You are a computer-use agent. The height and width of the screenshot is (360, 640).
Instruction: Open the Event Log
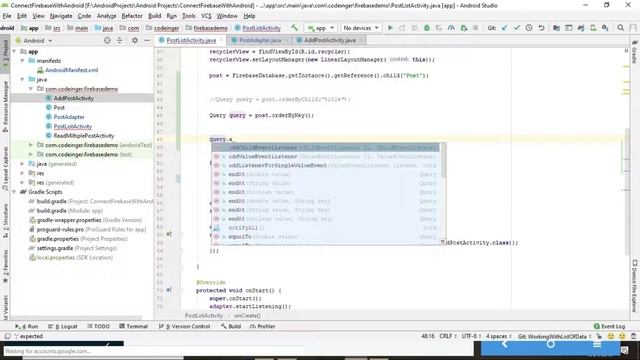pyautogui.click(x=609, y=326)
